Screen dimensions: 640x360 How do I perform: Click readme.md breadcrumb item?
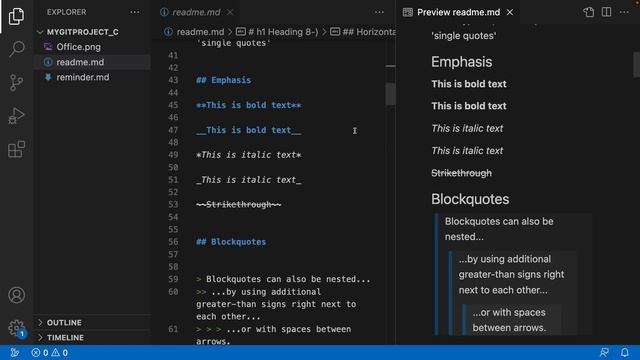click(x=200, y=32)
